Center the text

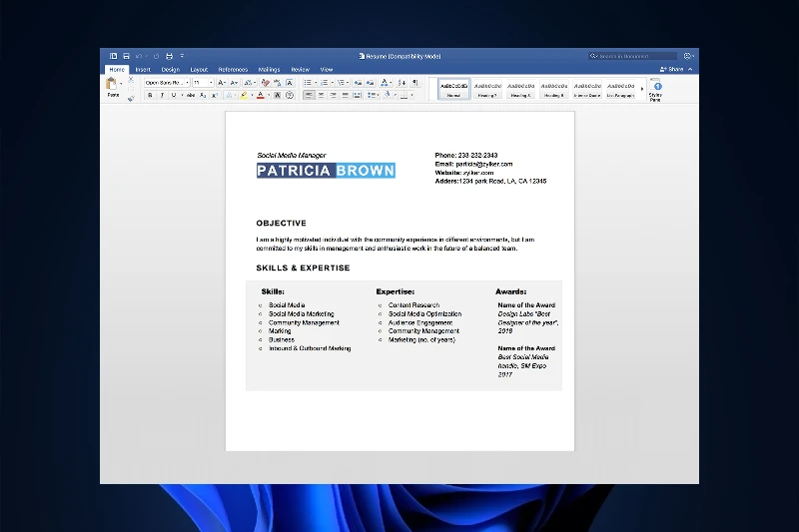point(321,95)
